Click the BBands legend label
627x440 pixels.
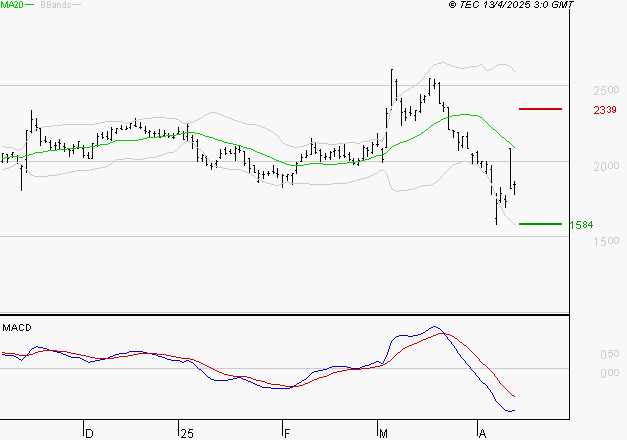click(x=56, y=5)
